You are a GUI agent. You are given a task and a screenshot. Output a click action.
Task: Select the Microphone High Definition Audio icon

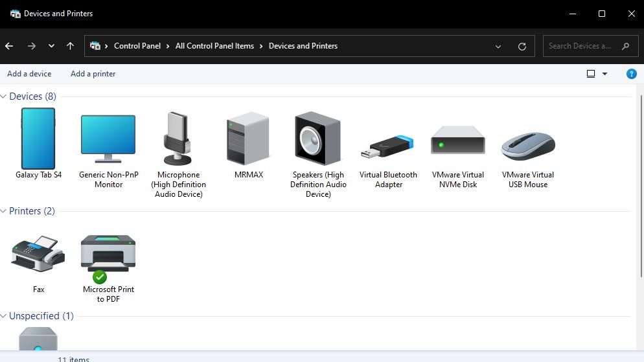178,139
